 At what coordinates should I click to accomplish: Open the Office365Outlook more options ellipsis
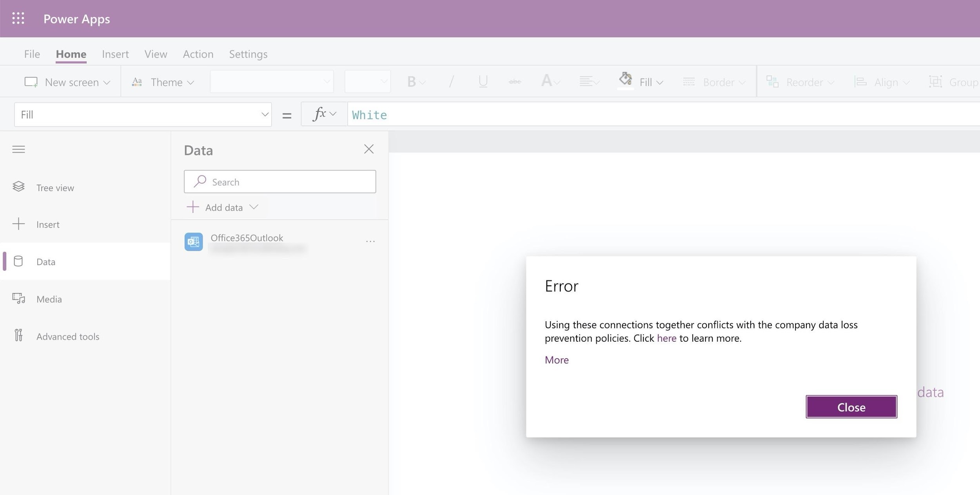pyautogui.click(x=370, y=242)
